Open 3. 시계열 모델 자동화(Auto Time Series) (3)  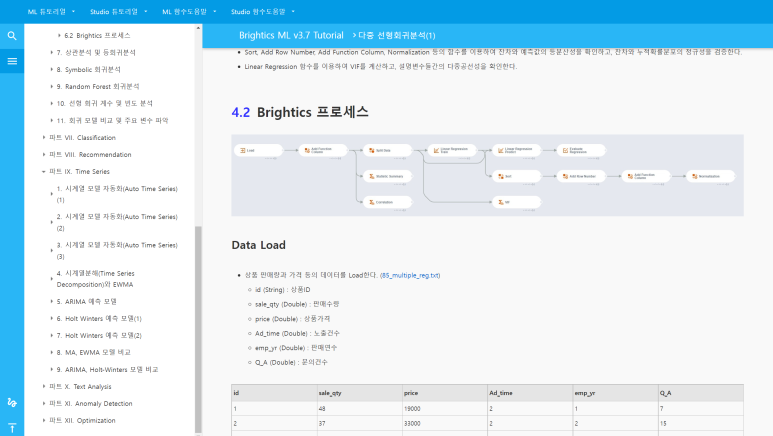coord(117,251)
